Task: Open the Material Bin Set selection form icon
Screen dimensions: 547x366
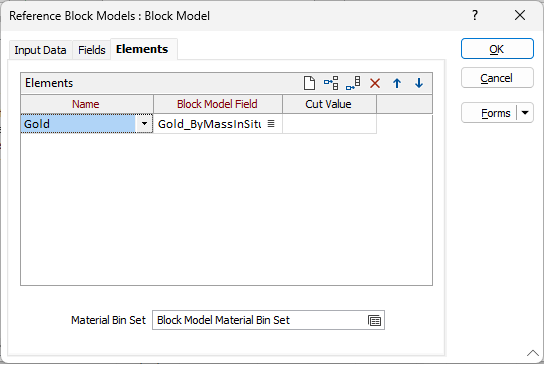Action: (375, 320)
